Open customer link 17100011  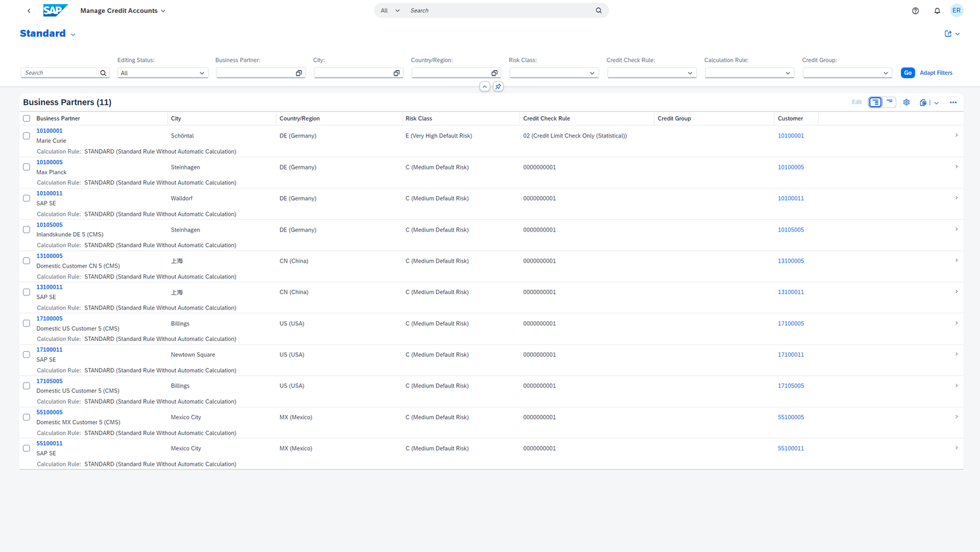point(791,355)
